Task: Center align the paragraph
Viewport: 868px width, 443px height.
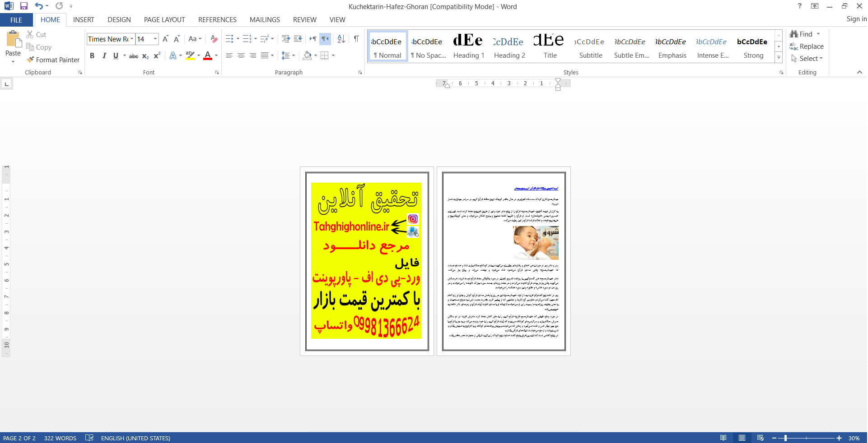Action: tap(241, 55)
